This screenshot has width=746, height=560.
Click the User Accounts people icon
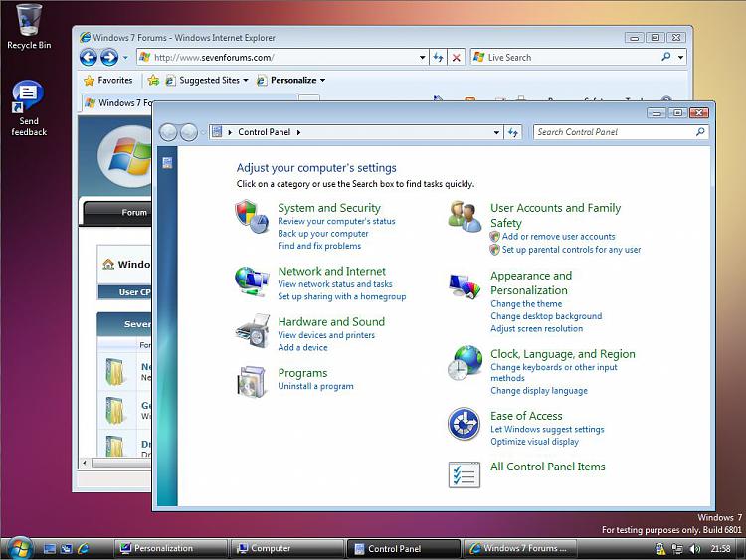click(465, 217)
